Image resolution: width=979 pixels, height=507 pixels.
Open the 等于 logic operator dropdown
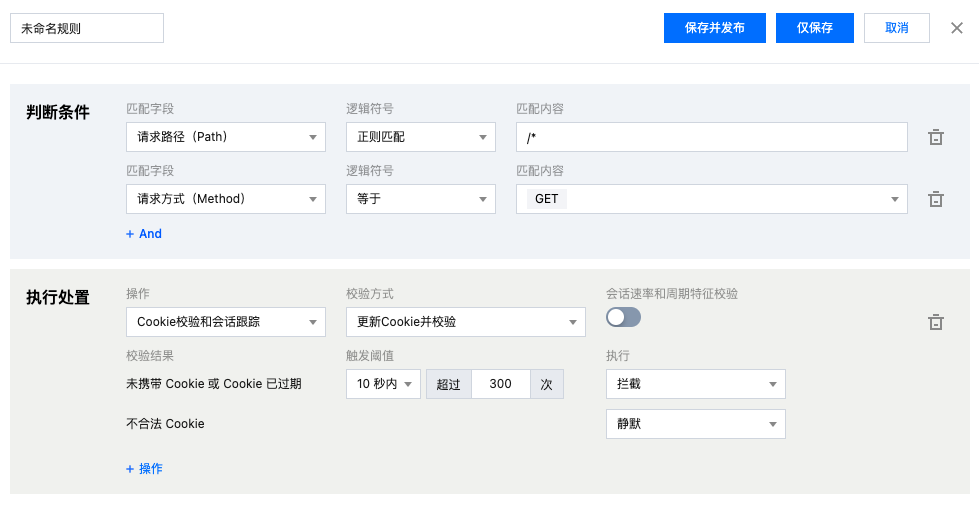point(421,199)
